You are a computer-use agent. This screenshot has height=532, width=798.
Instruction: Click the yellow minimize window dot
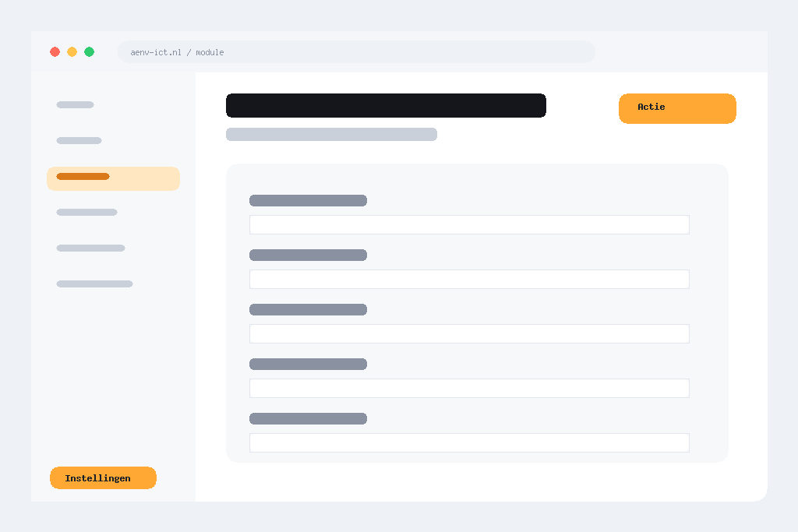tap(72, 52)
